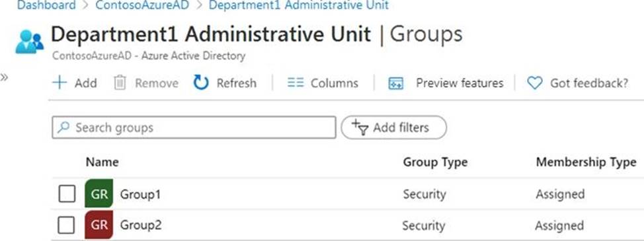Open the Add filters button
The width and height of the screenshot is (644, 241).
tap(393, 128)
